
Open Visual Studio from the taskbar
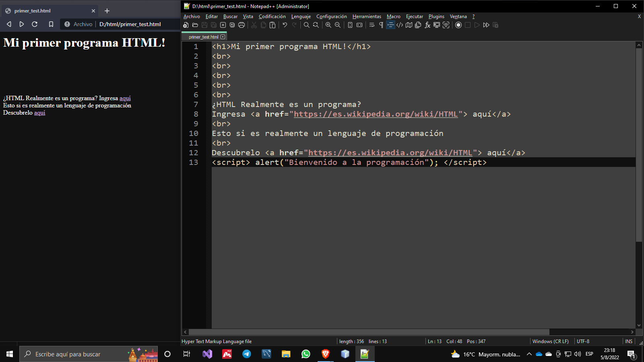pyautogui.click(x=207, y=354)
